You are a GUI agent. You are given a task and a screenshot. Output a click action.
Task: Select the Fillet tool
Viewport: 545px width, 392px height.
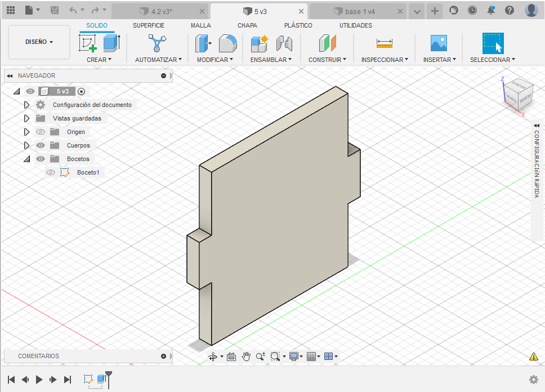pyautogui.click(x=227, y=43)
